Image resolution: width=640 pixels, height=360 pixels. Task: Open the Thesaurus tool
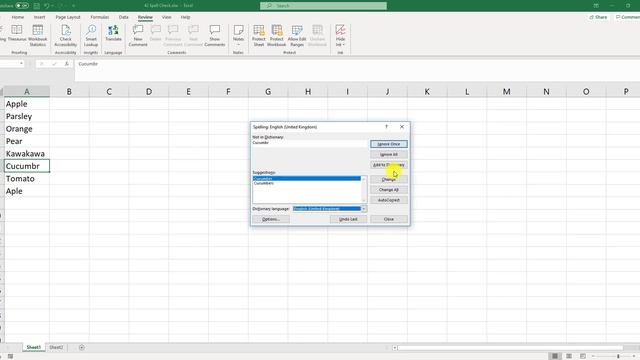tap(17, 33)
